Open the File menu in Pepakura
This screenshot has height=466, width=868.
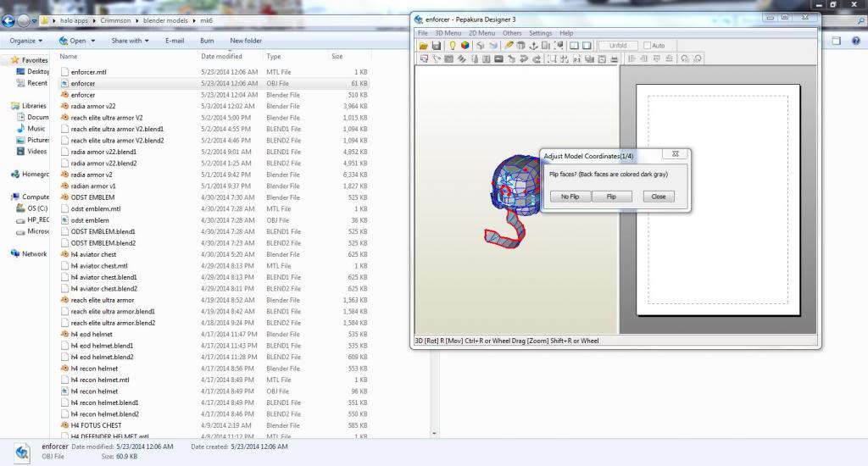[x=423, y=33]
